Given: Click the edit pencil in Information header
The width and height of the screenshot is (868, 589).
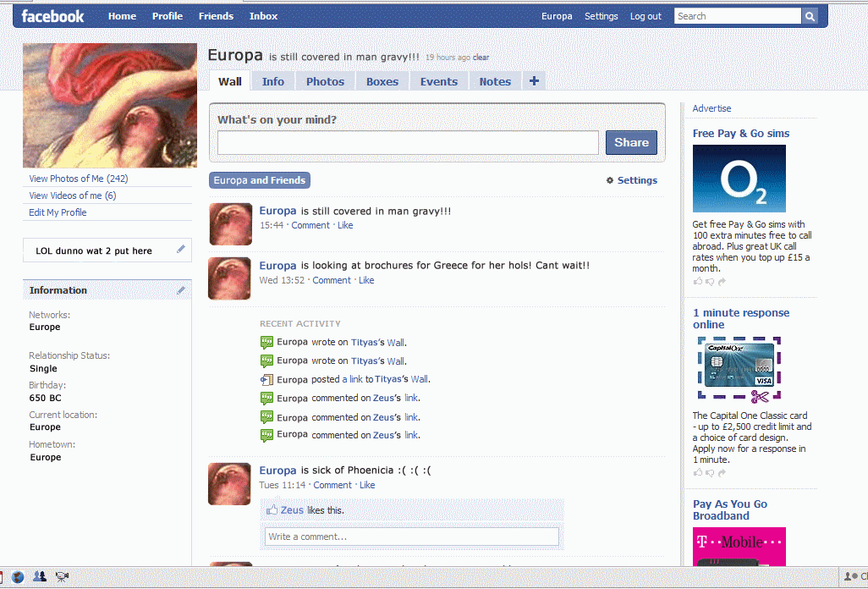Looking at the screenshot, I should 181,290.
